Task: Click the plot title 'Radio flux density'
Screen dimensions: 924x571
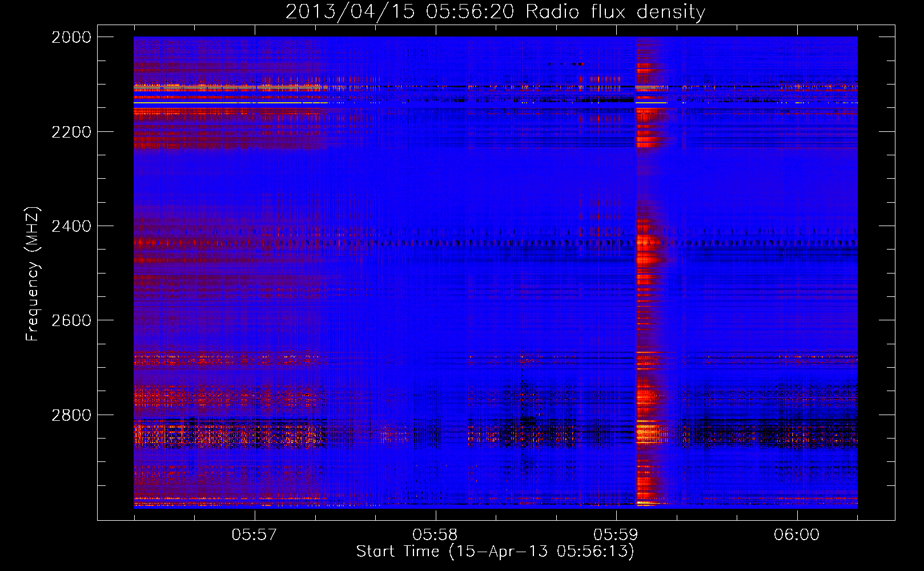Action: (x=495, y=11)
